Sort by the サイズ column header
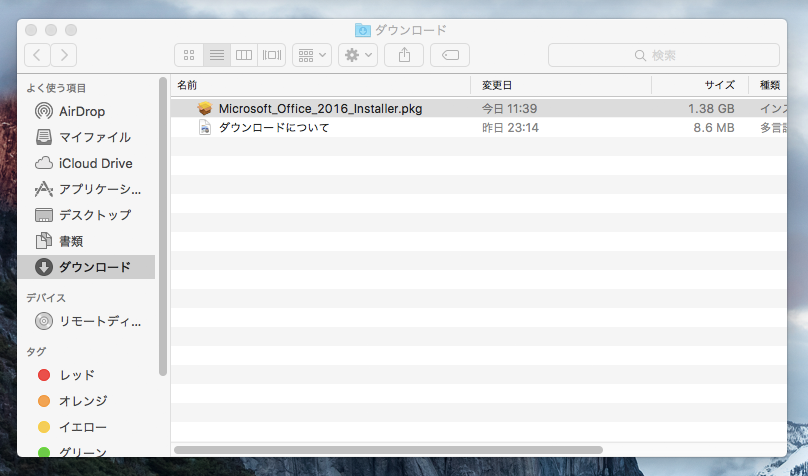This screenshot has height=476, width=808. 700,86
